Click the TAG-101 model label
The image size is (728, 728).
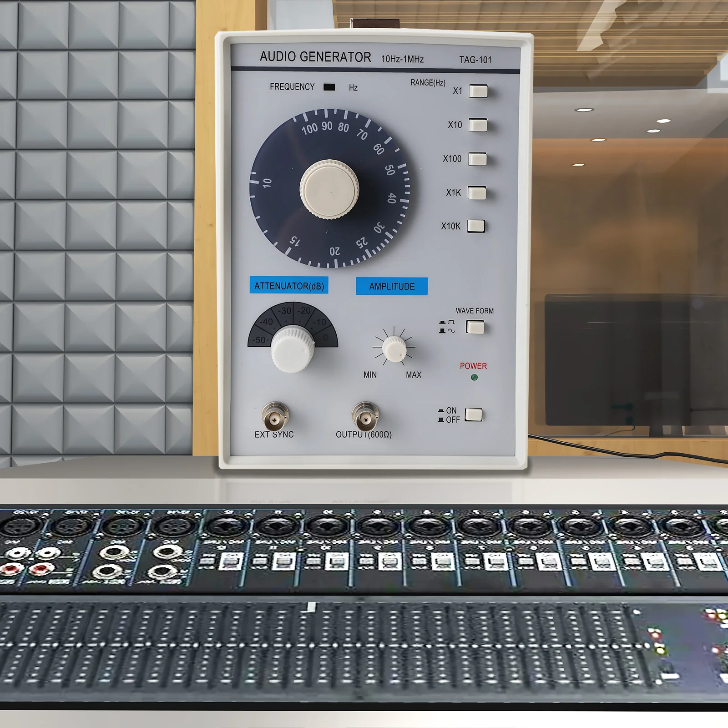coord(475,60)
